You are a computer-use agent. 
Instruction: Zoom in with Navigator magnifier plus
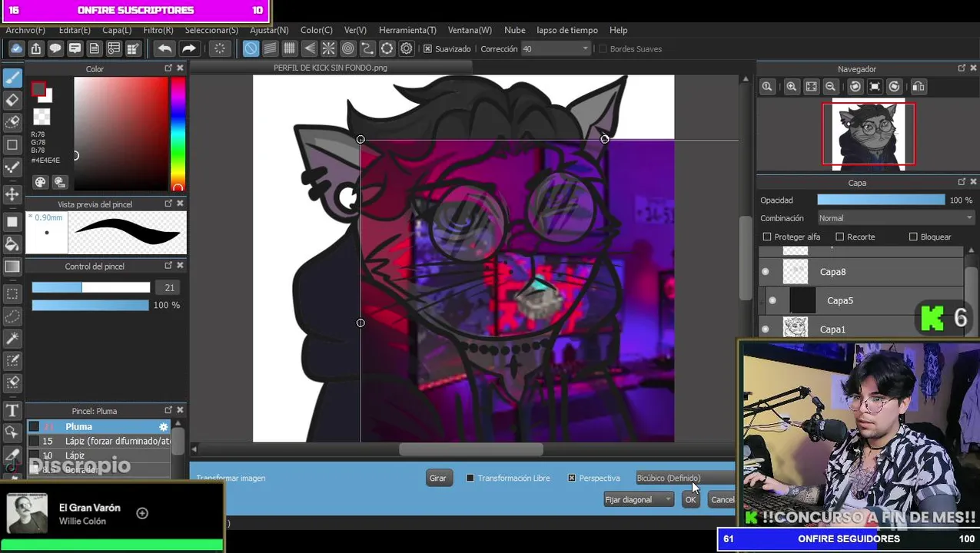[x=791, y=87]
